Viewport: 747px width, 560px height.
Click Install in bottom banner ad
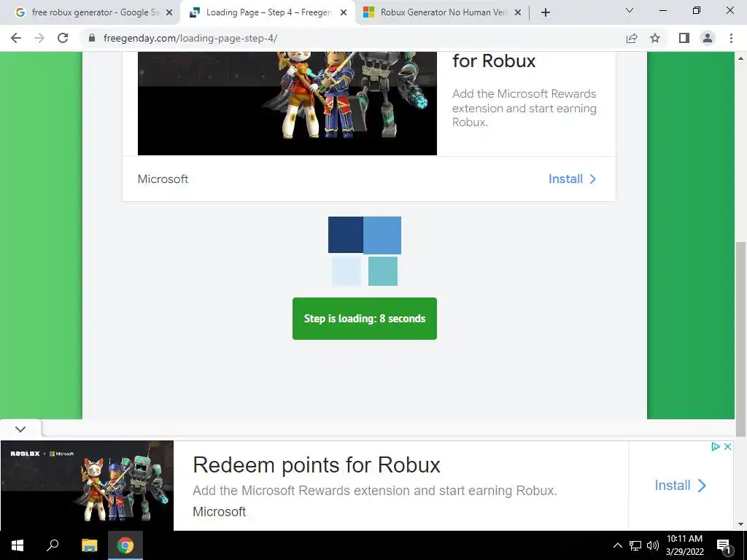[681, 485]
